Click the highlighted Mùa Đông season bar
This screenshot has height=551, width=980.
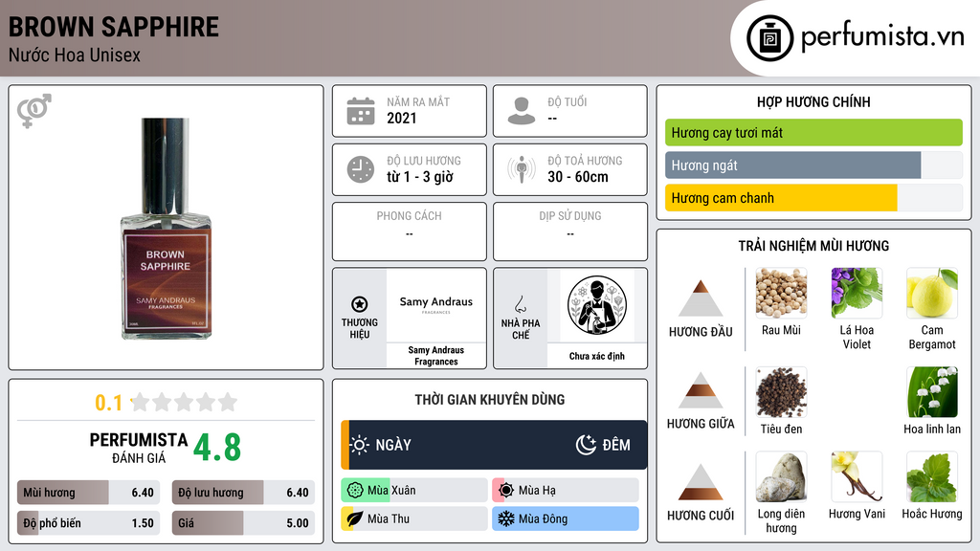click(566, 518)
